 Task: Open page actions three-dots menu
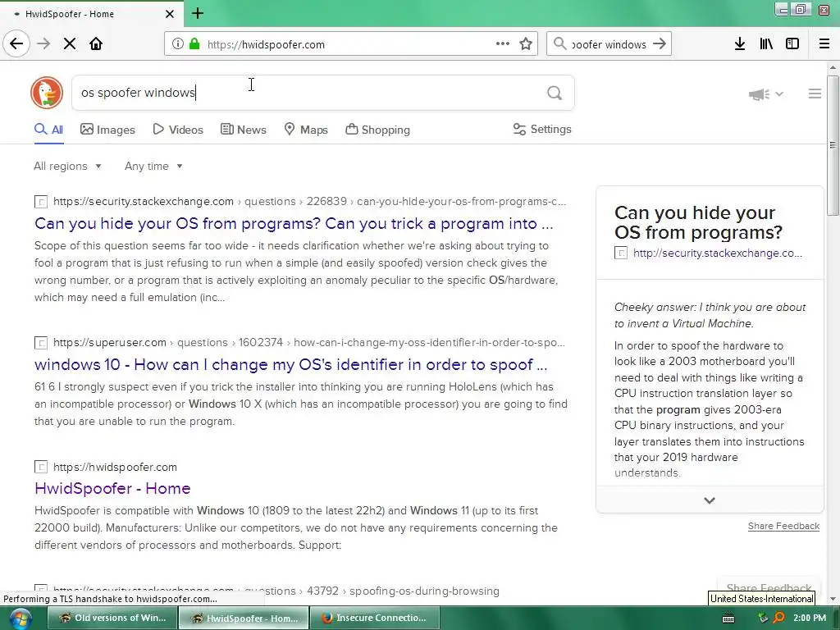[x=503, y=44]
